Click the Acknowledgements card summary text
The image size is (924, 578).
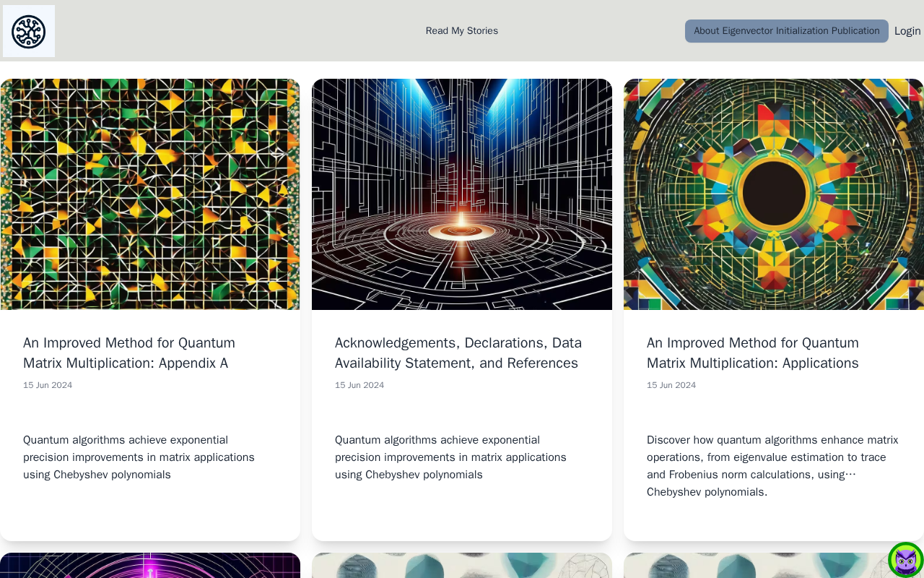[450, 457]
